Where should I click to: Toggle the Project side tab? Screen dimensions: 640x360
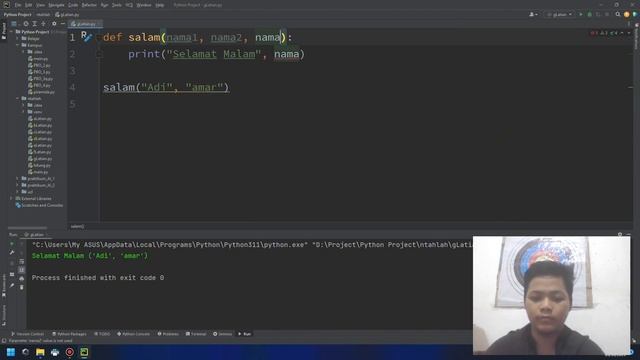click(4, 31)
